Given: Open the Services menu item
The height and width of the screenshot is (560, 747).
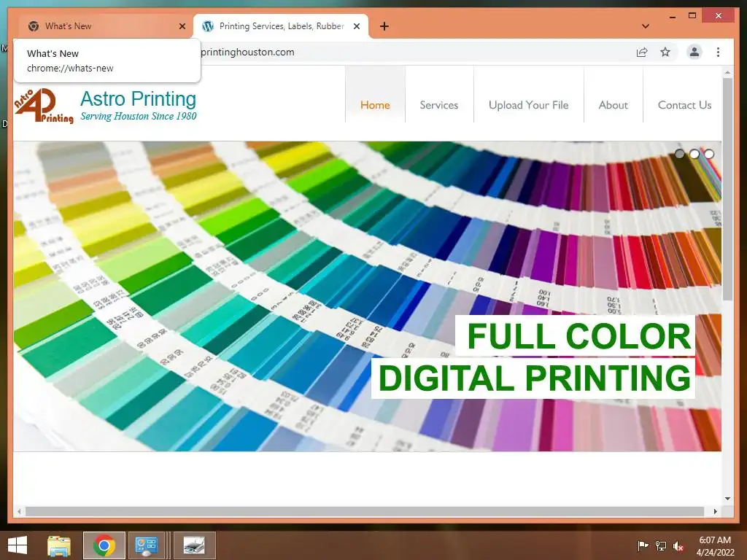Looking at the screenshot, I should pyautogui.click(x=438, y=105).
